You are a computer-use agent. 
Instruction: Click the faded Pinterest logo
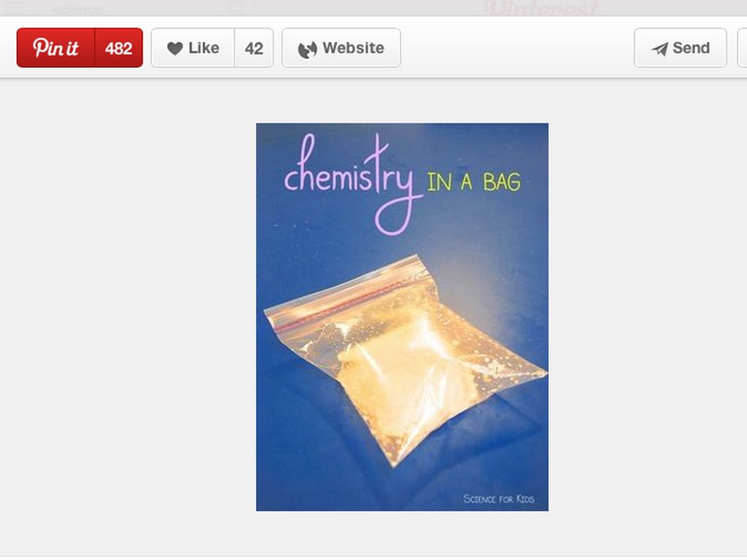(x=541, y=8)
